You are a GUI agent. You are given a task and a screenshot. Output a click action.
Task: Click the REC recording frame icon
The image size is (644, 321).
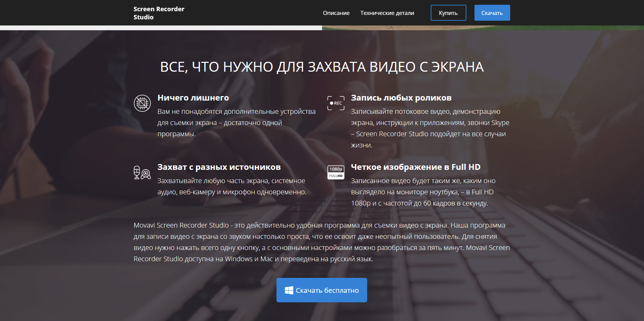pos(336,103)
